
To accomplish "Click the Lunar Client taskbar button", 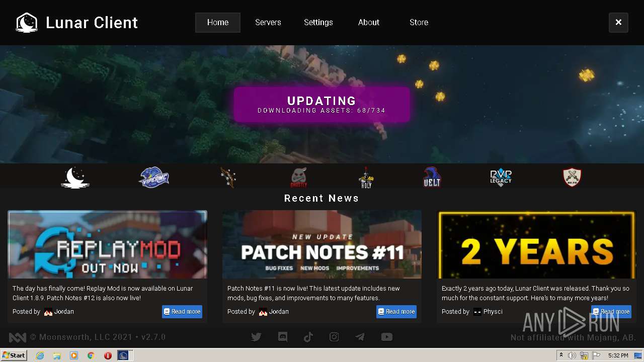I will pos(124,355).
